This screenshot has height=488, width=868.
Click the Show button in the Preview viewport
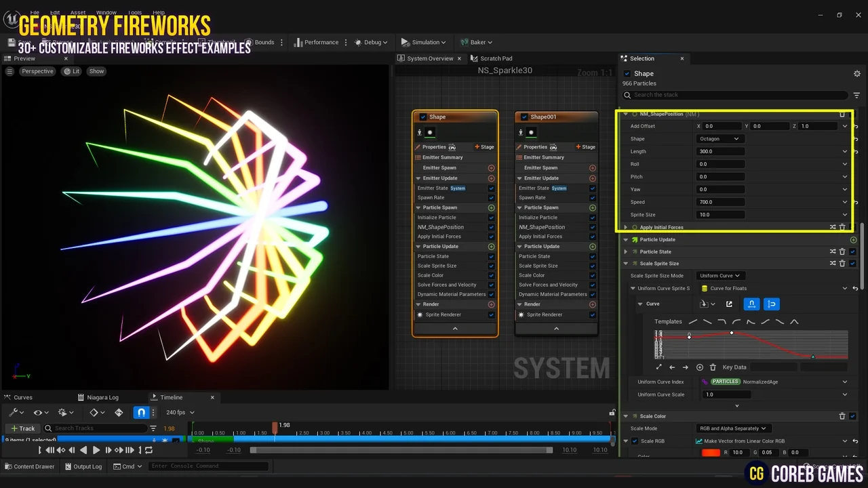(x=96, y=70)
